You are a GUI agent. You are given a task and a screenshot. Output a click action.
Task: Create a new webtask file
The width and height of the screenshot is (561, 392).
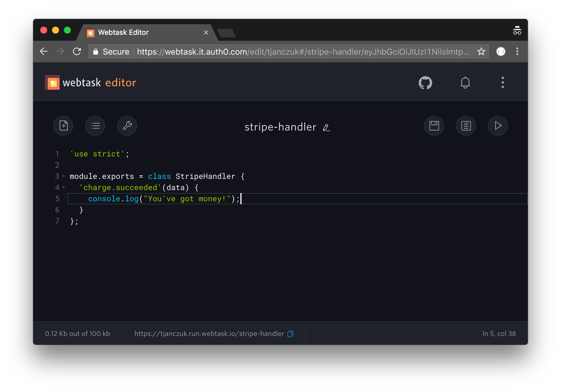[64, 126]
